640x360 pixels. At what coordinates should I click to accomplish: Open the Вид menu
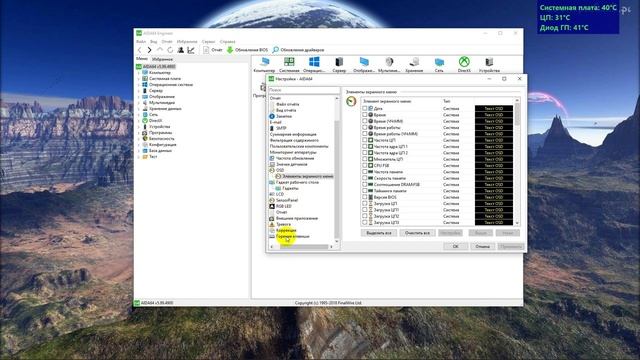pyautogui.click(x=153, y=42)
